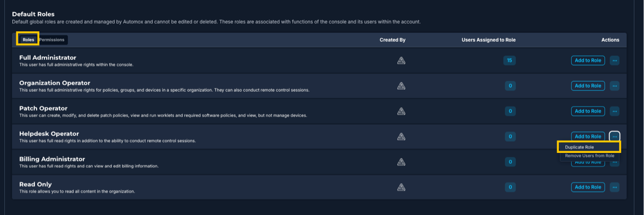Click the Automox logo in Read Only row

coord(401,187)
